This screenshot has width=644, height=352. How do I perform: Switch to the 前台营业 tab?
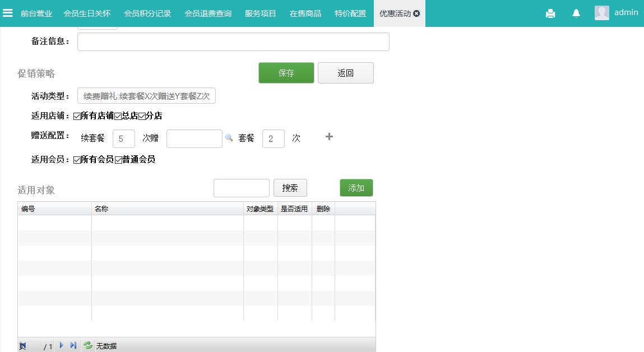[36, 13]
